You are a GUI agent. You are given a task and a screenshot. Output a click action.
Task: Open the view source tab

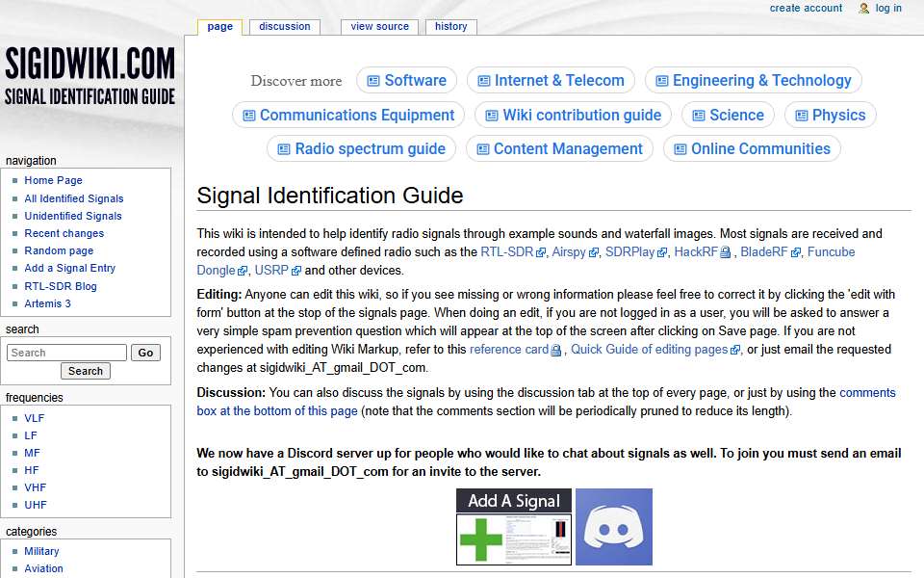[x=379, y=27]
